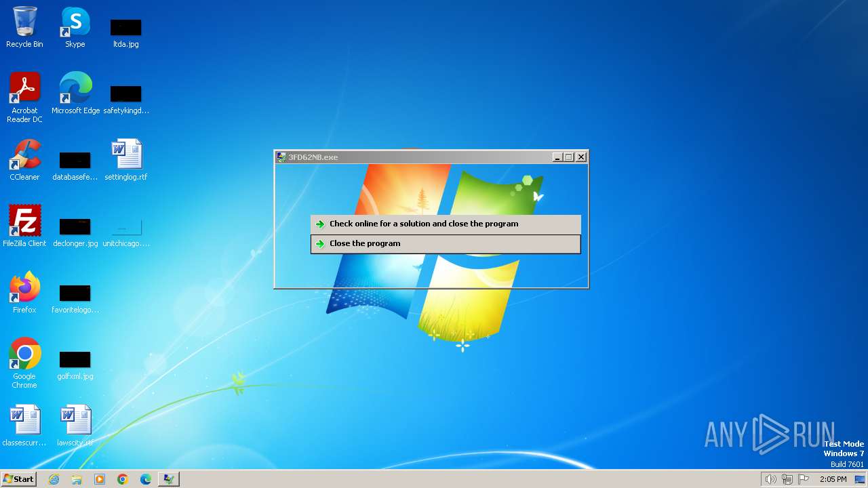Choose Check online for a solution
868x488 pixels.
[x=446, y=224]
